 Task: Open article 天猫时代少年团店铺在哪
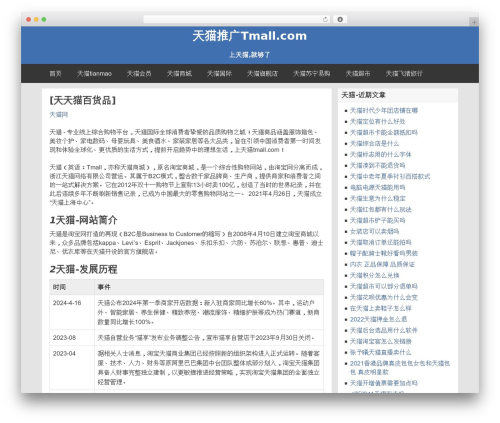click(384, 110)
